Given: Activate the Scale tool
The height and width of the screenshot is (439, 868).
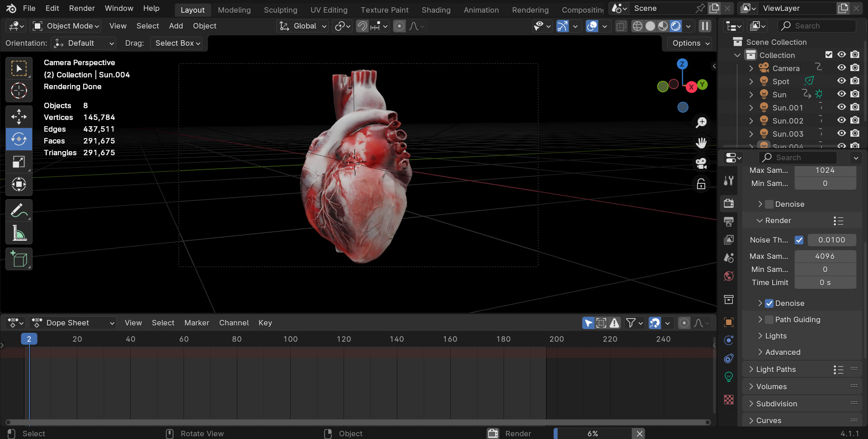Looking at the screenshot, I should [x=19, y=162].
